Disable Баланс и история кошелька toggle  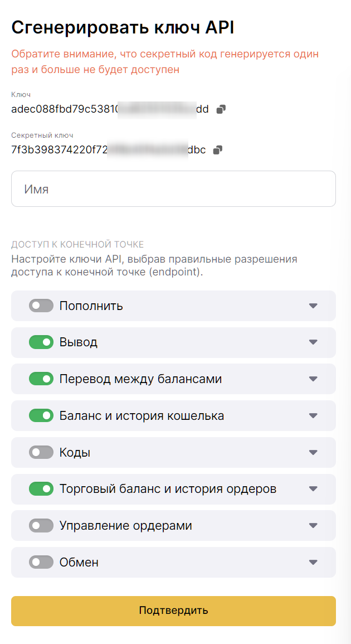point(41,415)
